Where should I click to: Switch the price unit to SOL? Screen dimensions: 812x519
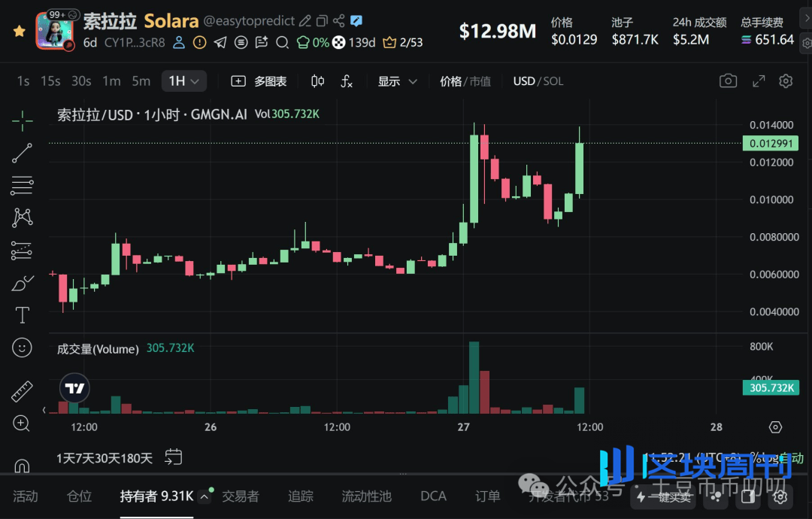click(x=553, y=81)
